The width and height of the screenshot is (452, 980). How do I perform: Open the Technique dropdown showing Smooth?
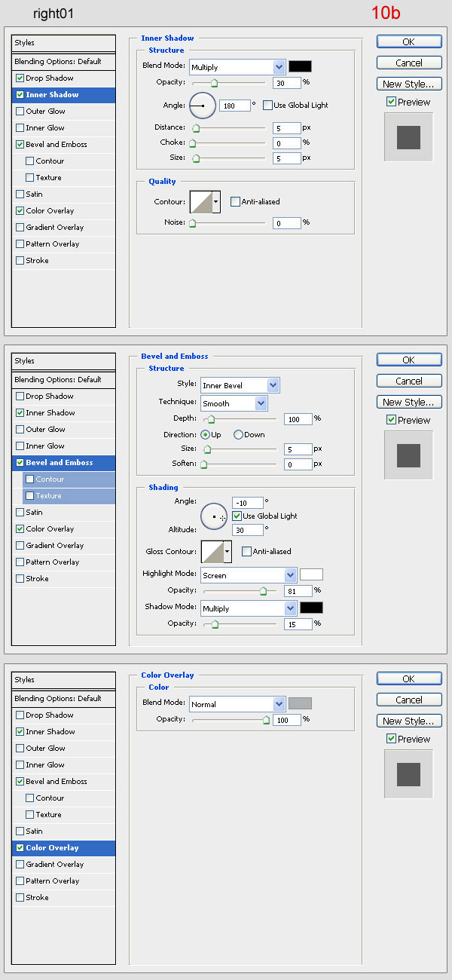click(234, 403)
